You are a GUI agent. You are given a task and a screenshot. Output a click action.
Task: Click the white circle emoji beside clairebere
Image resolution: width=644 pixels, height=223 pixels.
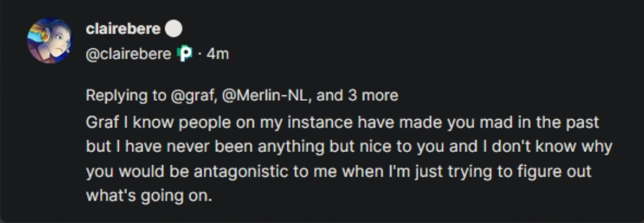[x=174, y=29]
